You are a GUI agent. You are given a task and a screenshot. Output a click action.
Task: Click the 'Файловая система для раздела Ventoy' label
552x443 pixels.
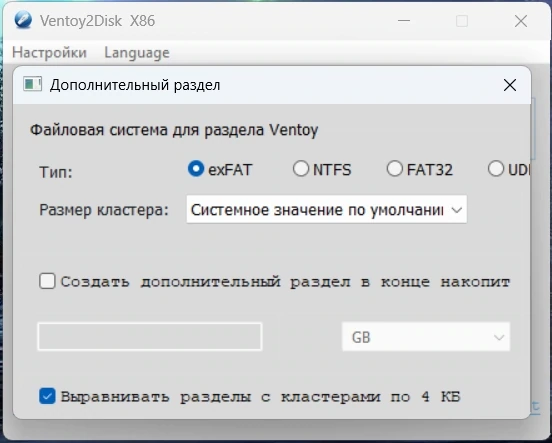tap(174, 130)
